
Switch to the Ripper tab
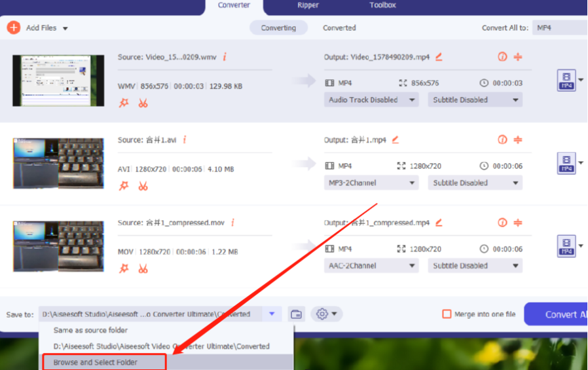308,5
